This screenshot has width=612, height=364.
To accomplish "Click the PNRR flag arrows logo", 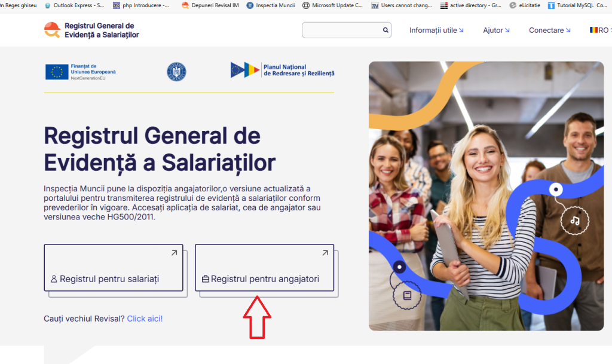I will 244,70.
